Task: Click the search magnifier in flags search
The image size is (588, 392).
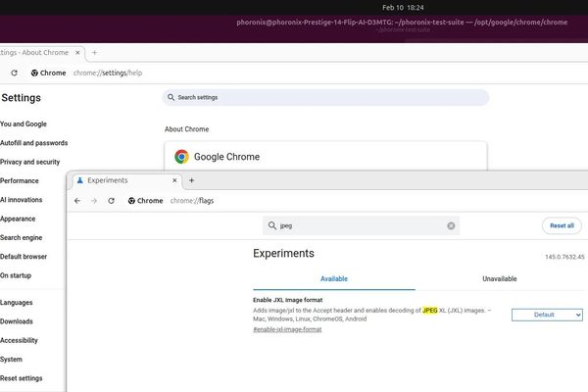Action: pyautogui.click(x=272, y=225)
